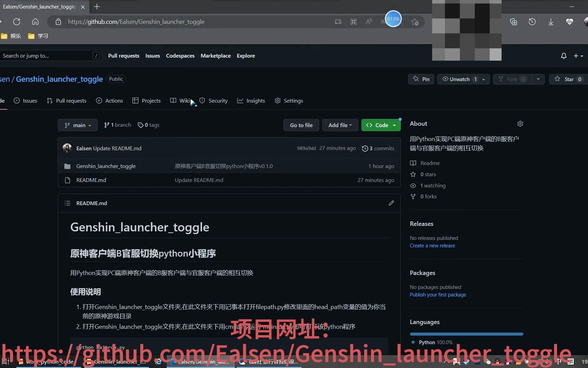Open fork options dropdown arrow

point(538,79)
